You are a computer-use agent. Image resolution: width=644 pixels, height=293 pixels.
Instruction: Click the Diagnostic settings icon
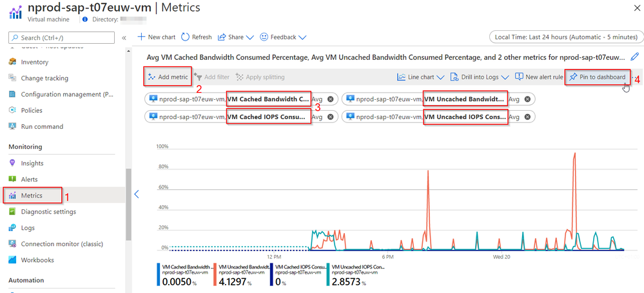click(x=13, y=212)
